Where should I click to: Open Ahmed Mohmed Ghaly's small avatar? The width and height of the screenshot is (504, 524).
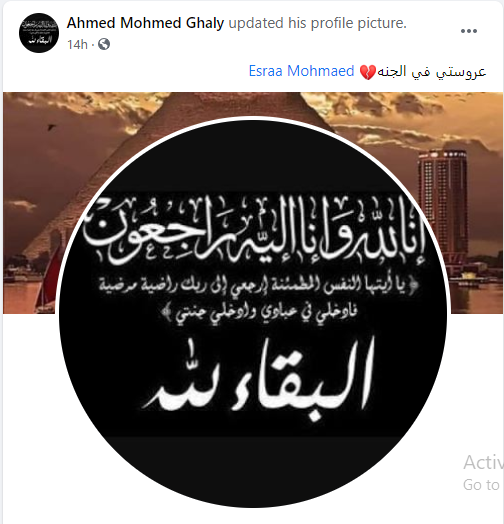coord(39,33)
